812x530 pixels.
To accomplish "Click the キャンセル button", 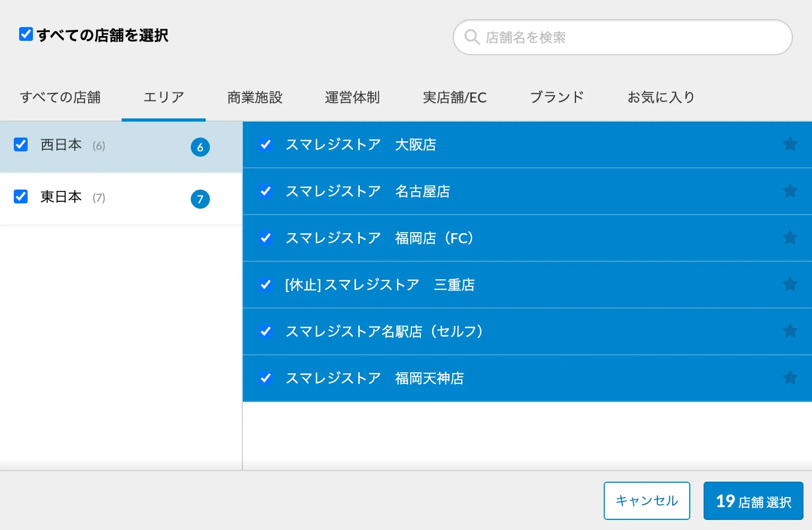I will pos(647,501).
